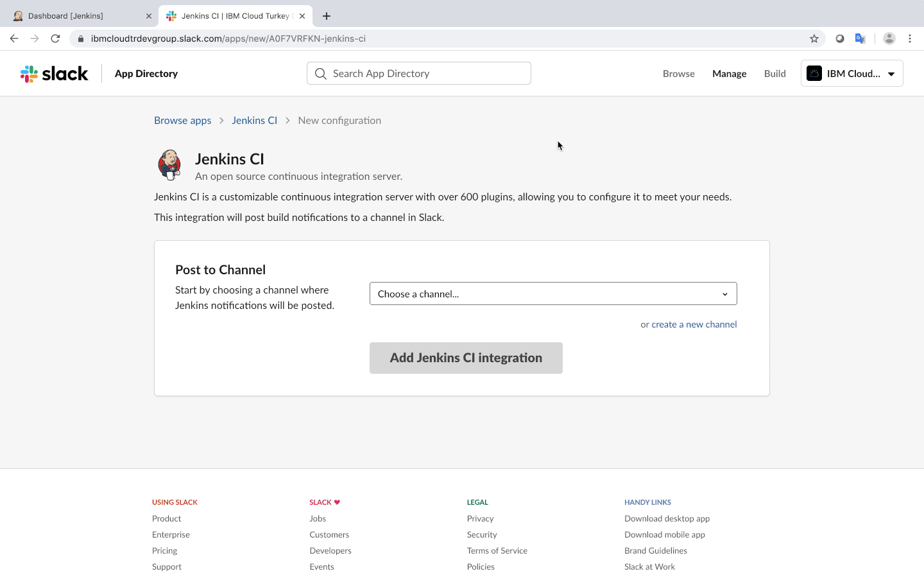Viewport: 924px width, 578px height.
Task: Open the Slack at Work link
Action: click(x=650, y=566)
